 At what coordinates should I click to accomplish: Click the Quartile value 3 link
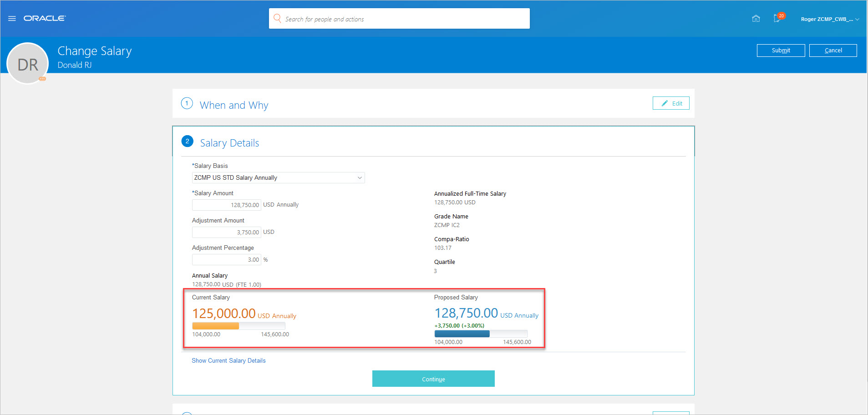[x=435, y=271]
